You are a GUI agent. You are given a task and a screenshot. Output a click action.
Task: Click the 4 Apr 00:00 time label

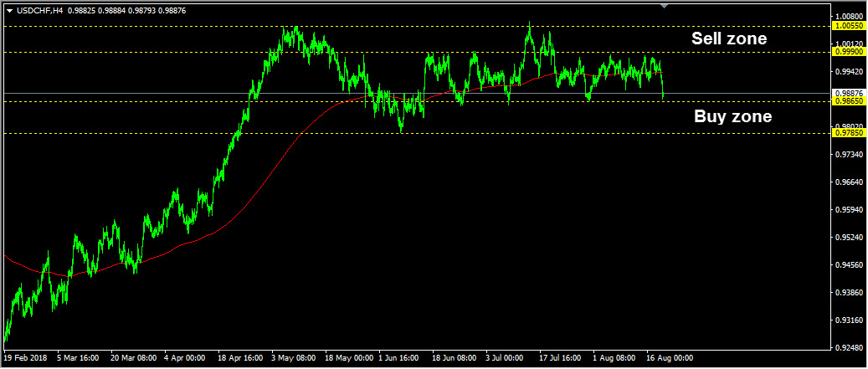tap(187, 358)
